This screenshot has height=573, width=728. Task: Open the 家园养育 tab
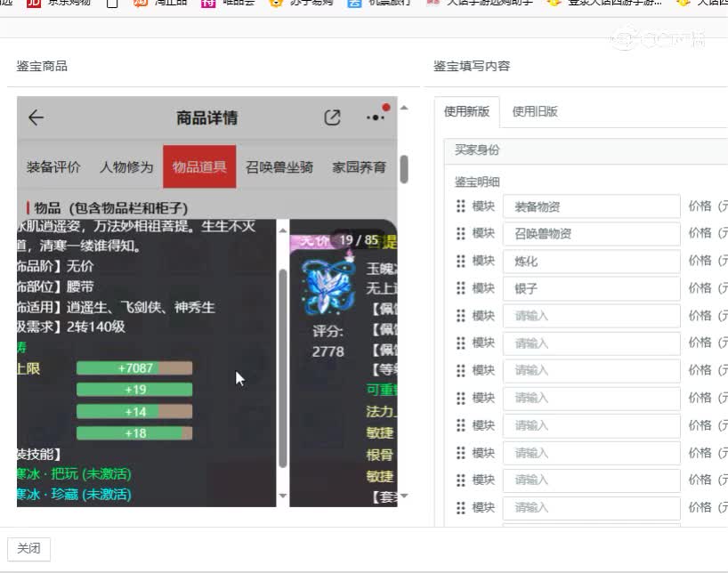click(359, 166)
